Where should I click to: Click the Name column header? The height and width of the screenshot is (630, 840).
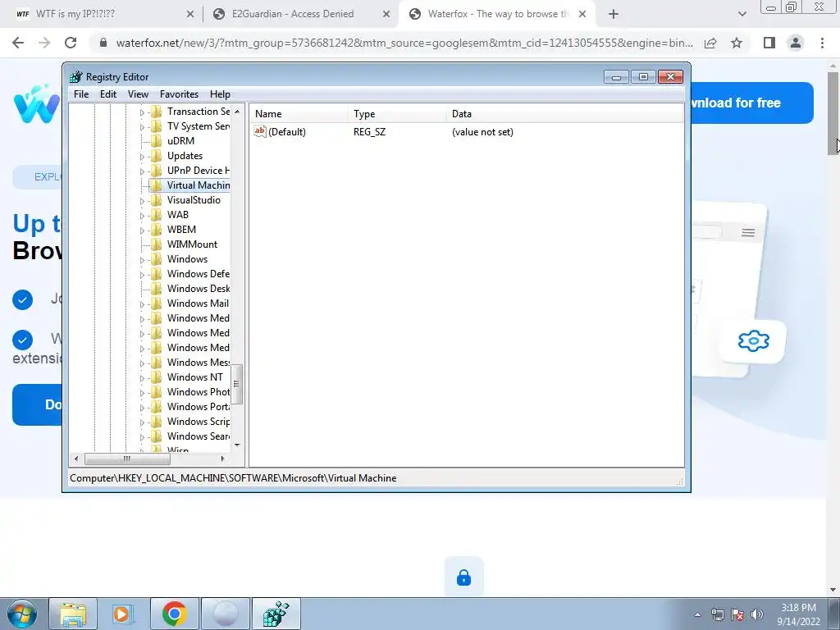point(299,113)
